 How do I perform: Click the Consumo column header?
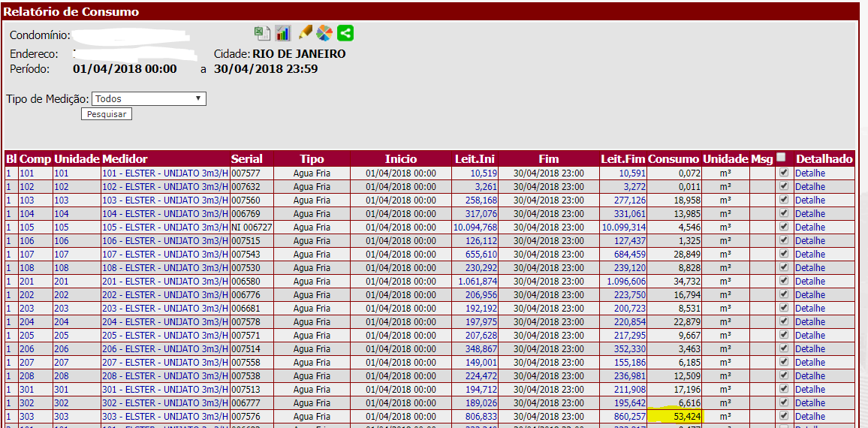pyautogui.click(x=673, y=159)
